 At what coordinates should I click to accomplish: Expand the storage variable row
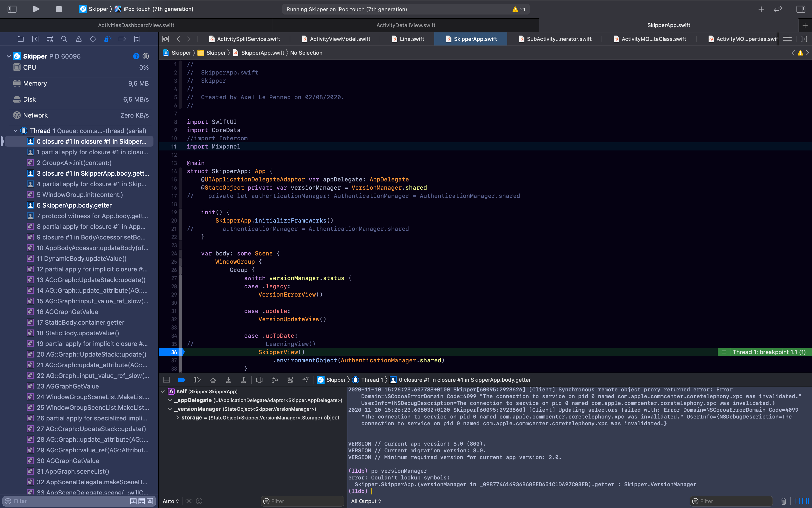[x=177, y=418]
